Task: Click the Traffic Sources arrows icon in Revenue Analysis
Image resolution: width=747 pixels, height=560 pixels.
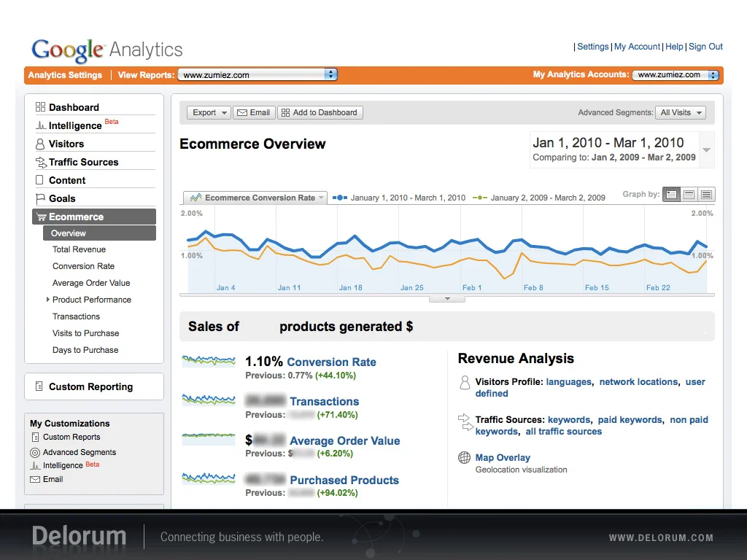Action: coord(465,422)
